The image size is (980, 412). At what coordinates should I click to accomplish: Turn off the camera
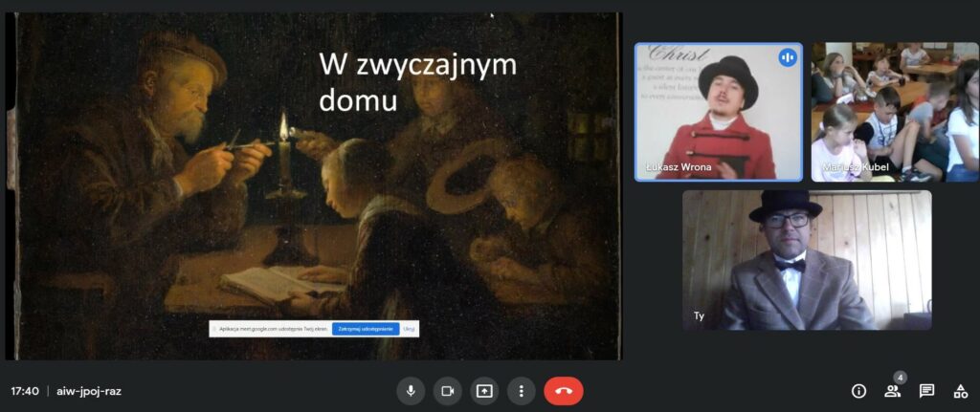(447, 391)
